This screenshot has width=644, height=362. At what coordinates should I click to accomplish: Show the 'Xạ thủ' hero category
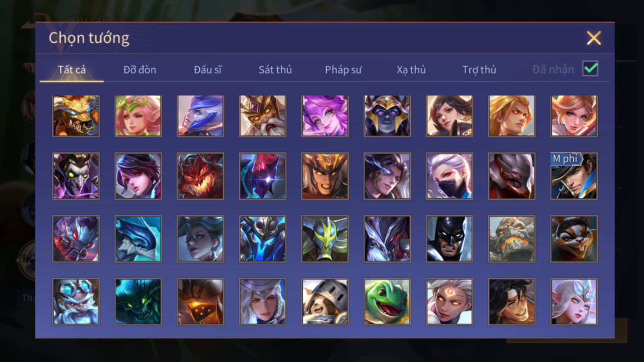tap(411, 69)
